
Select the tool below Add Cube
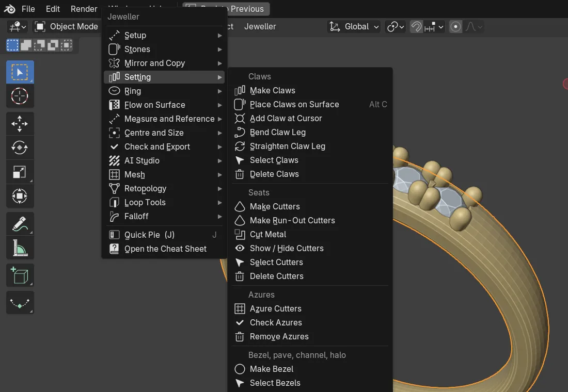20,302
